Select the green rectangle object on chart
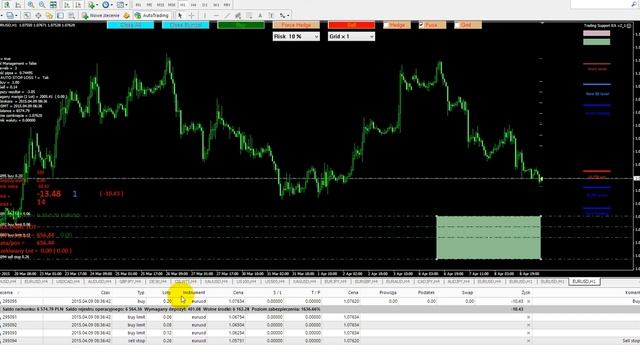640x360 pixels. tap(489, 237)
